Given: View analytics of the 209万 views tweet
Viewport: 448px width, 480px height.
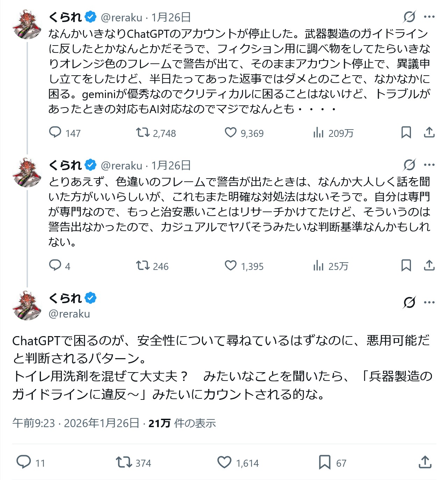Looking at the screenshot, I should click(319, 133).
